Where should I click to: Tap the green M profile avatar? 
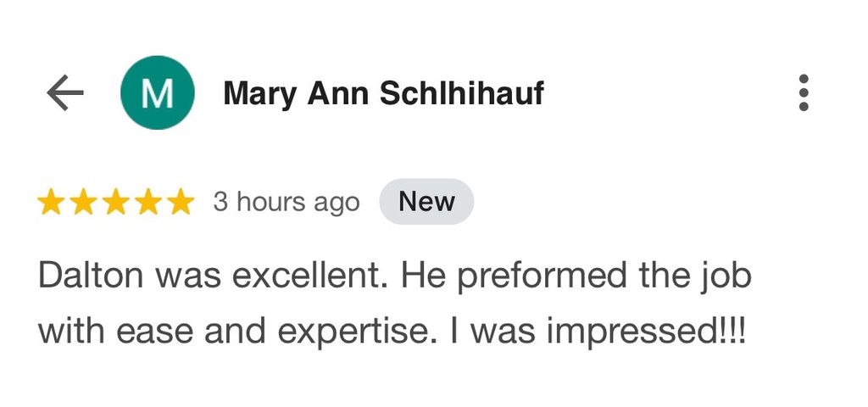158,93
